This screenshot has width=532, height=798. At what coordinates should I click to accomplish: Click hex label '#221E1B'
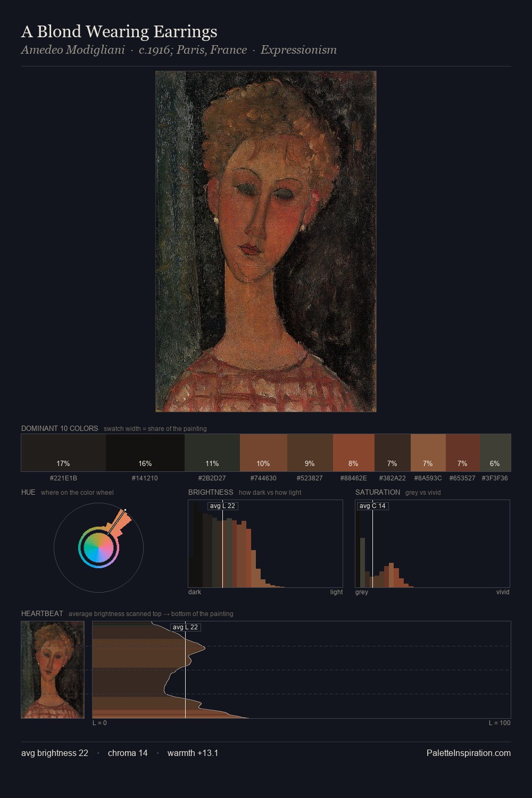(63, 478)
